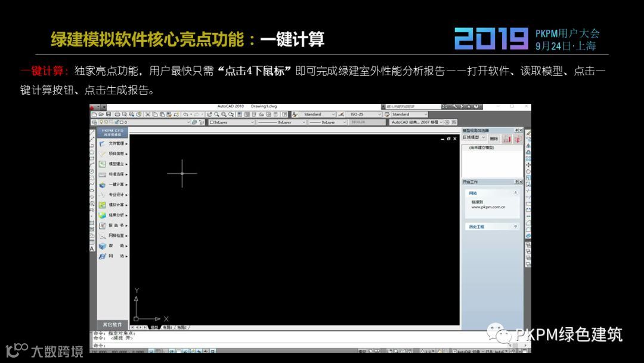Image resolution: width=644 pixels, height=363 pixels.
Task: Click the New drawing icon in toolbar
Action: 94,114
